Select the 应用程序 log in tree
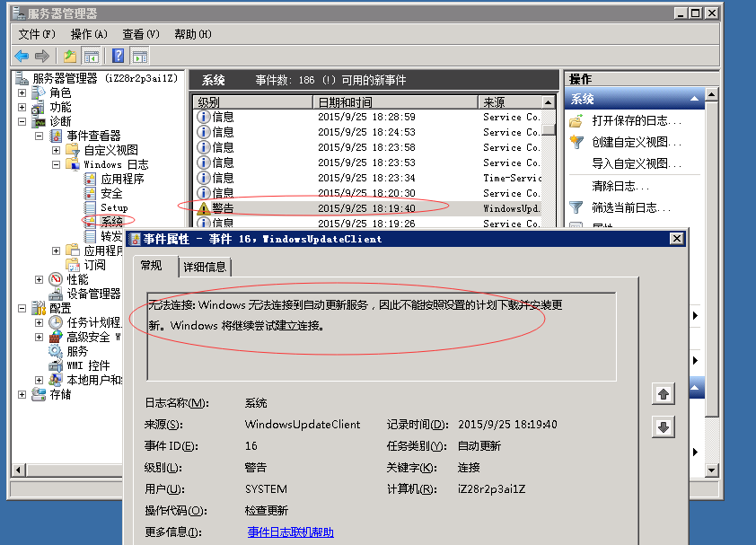The height and width of the screenshot is (545, 756). (122, 179)
